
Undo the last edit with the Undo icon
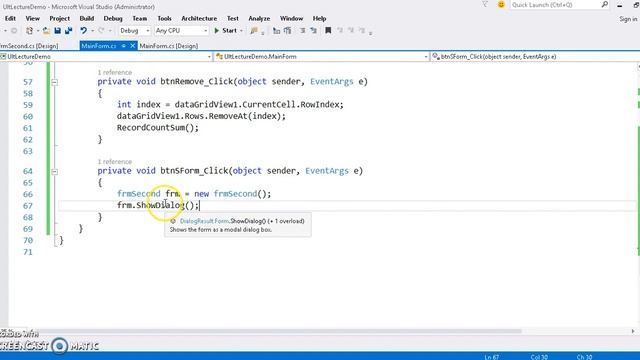84,31
